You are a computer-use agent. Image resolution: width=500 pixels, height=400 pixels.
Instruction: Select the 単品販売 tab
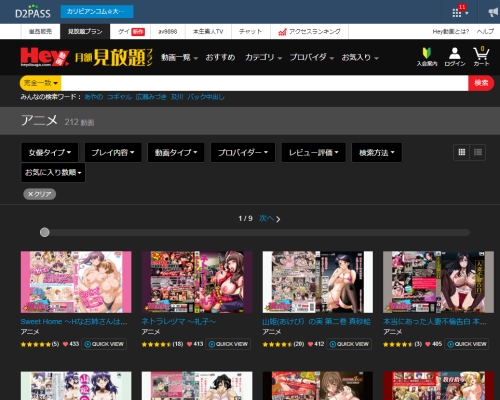tap(40, 32)
